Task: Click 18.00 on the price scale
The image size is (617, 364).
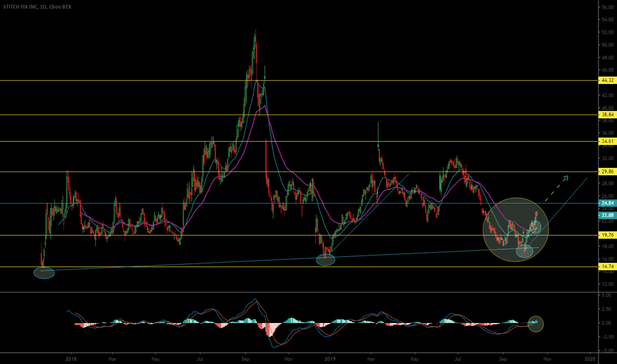Action: click(607, 246)
